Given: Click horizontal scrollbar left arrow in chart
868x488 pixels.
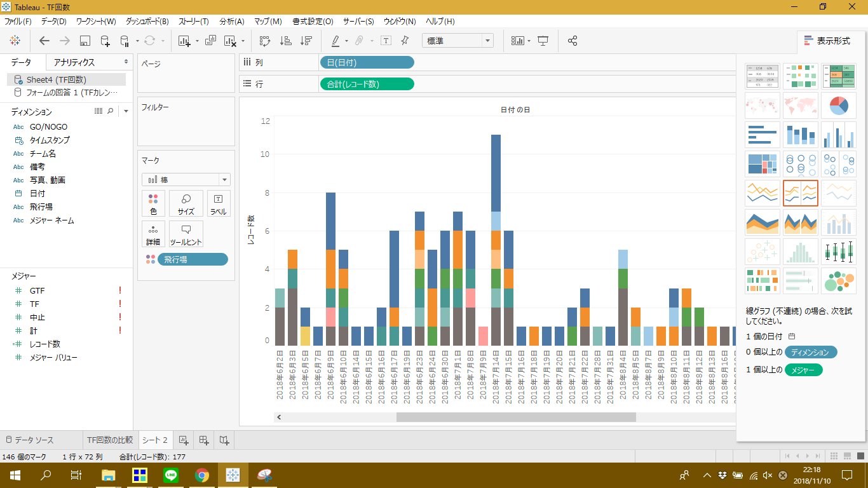Looking at the screenshot, I should (x=280, y=417).
